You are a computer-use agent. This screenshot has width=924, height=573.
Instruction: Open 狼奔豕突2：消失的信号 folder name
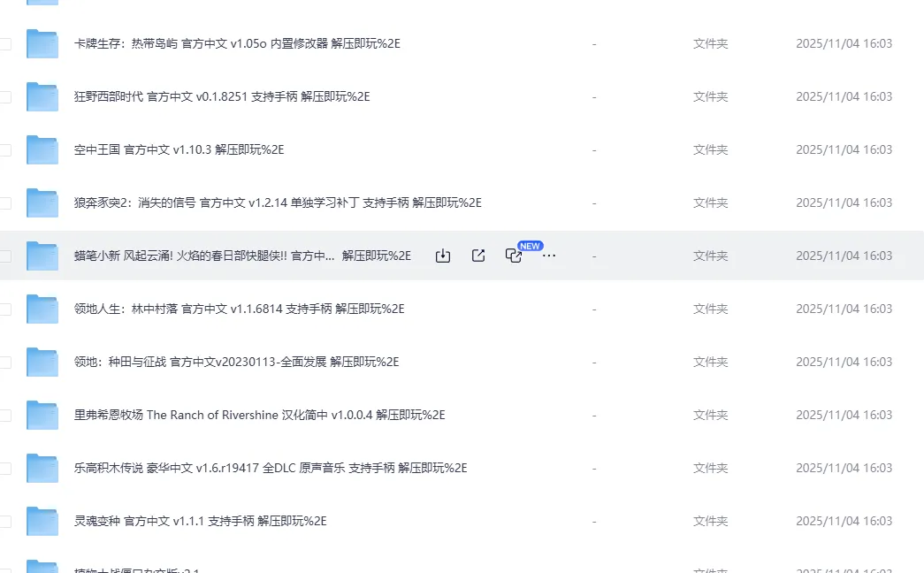[x=278, y=202]
